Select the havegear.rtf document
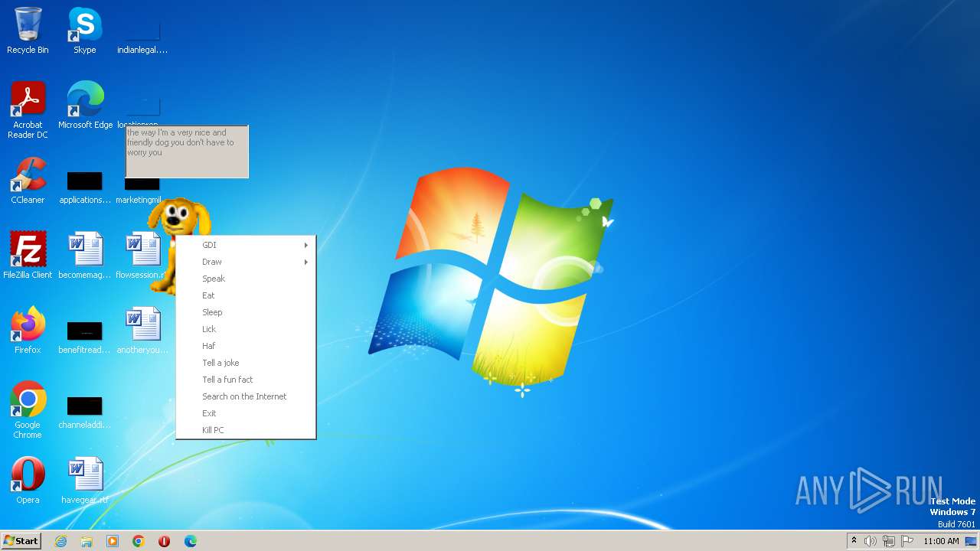The image size is (980, 551). click(85, 481)
